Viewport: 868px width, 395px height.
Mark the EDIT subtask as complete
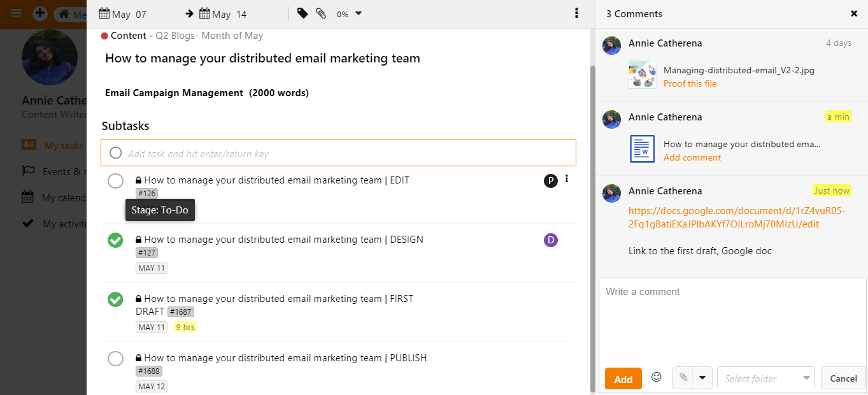[115, 181]
